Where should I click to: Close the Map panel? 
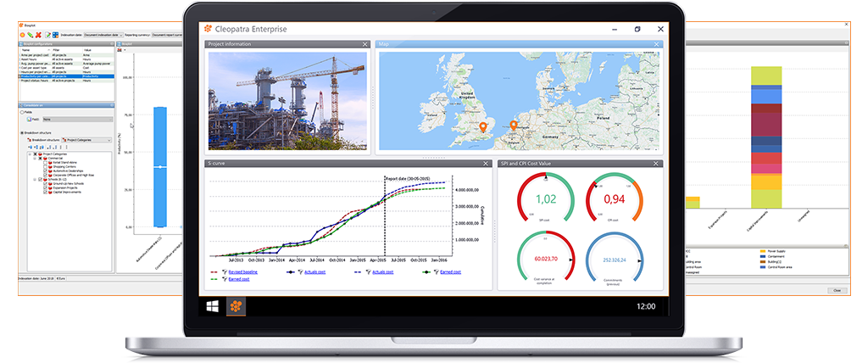pos(657,44)
